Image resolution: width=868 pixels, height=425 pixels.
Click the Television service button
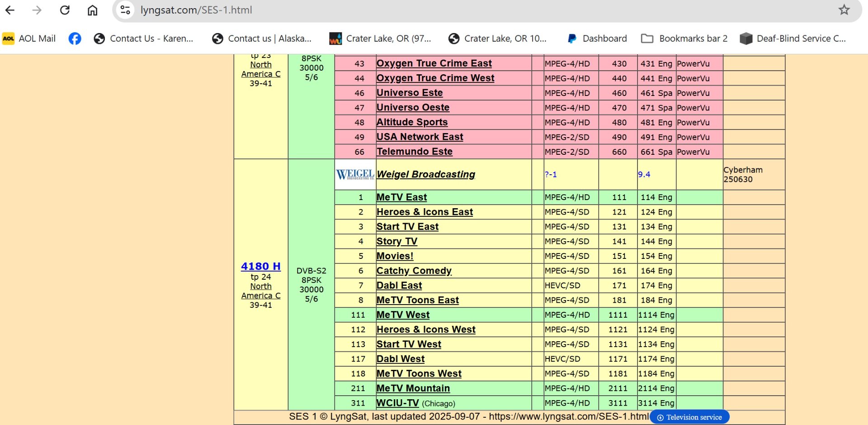click(x=689, y=417)
